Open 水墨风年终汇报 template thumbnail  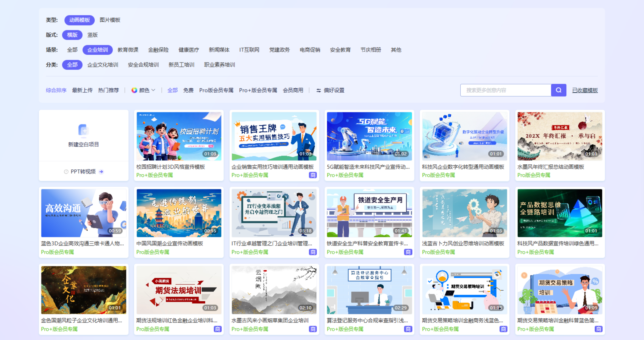tap(560, 136)
